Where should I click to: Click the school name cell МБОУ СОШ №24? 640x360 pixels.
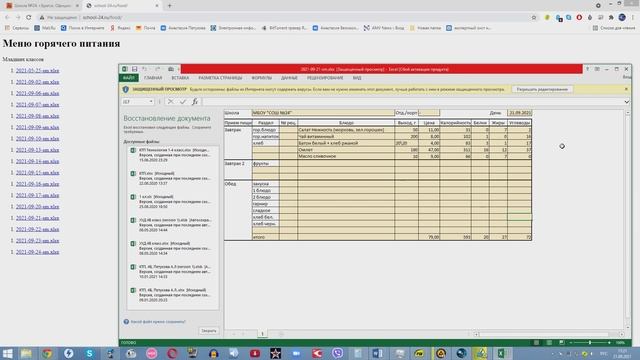(x=323, y=113)
